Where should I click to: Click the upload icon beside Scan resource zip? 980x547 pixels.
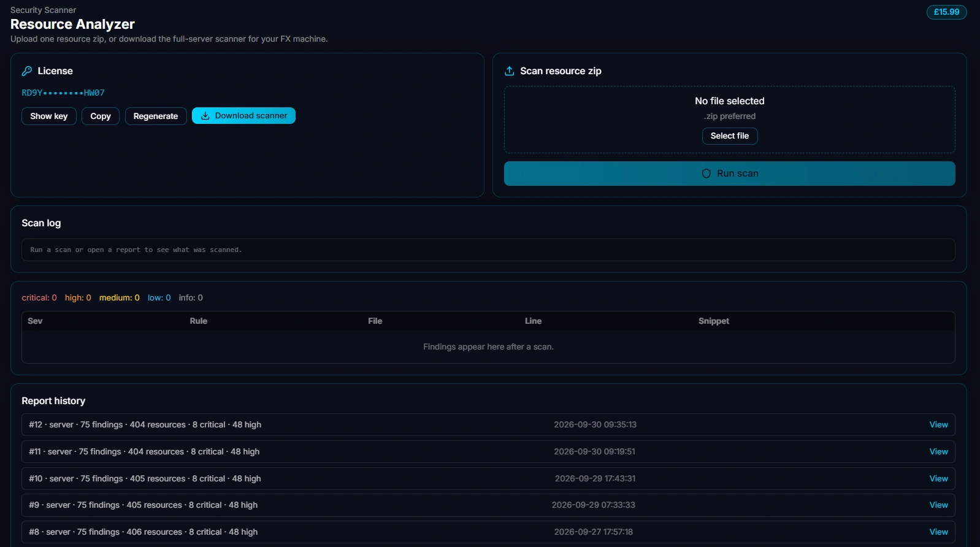coord(509,71)
